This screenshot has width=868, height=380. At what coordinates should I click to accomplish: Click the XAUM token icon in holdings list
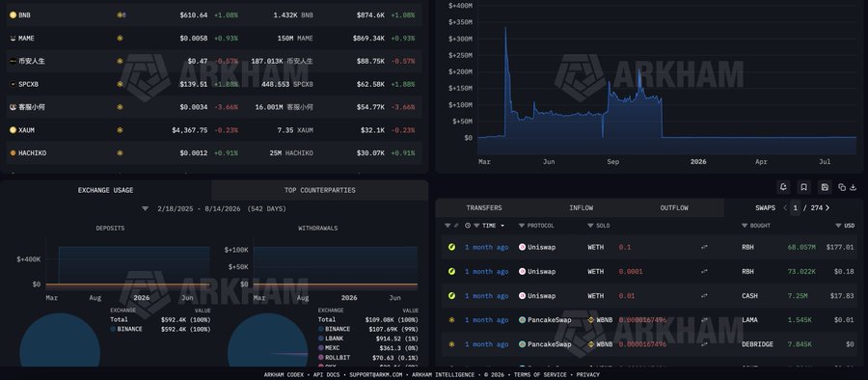point(13,129)
